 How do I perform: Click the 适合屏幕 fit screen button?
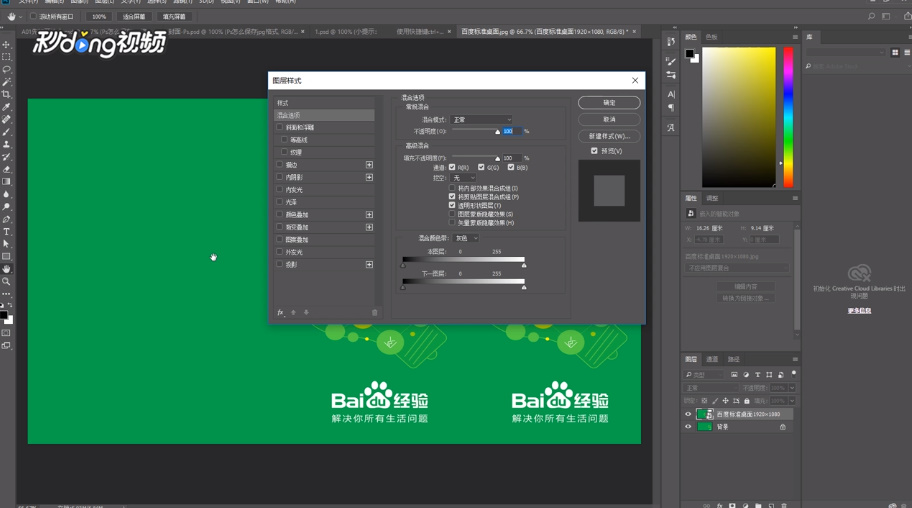134,16
